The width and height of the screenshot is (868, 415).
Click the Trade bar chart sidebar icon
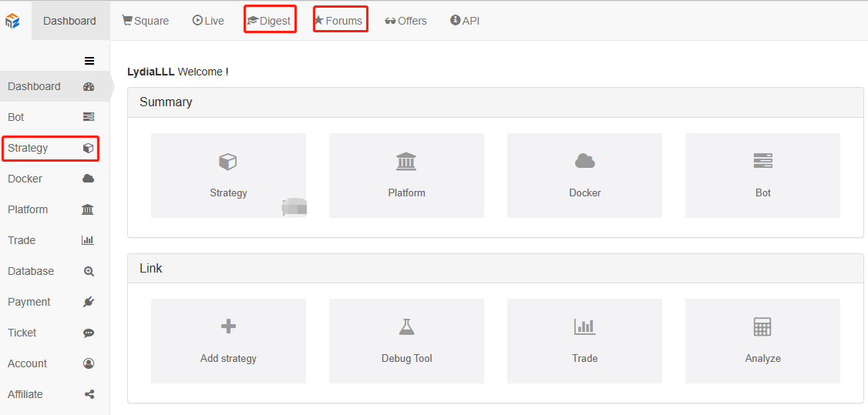[x=88, y=240]
